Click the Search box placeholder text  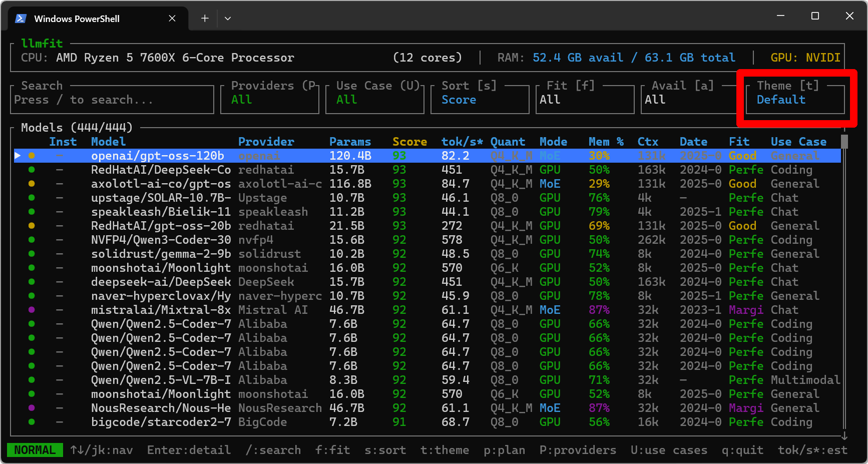click(83, 100)
